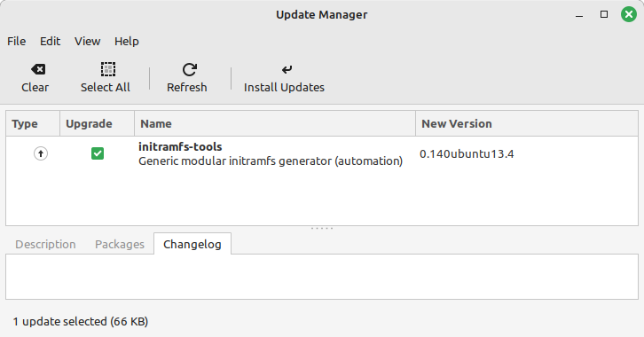This screenshot has width=644, height=337.
Task: Click inside the empty Changelog text area
Action: [x=322, y=277]
